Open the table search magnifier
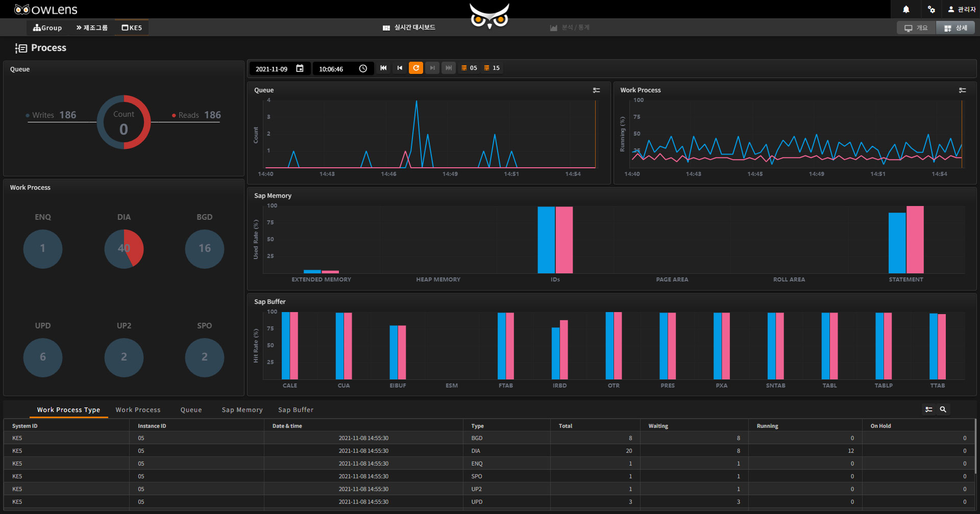 (943, 409)
